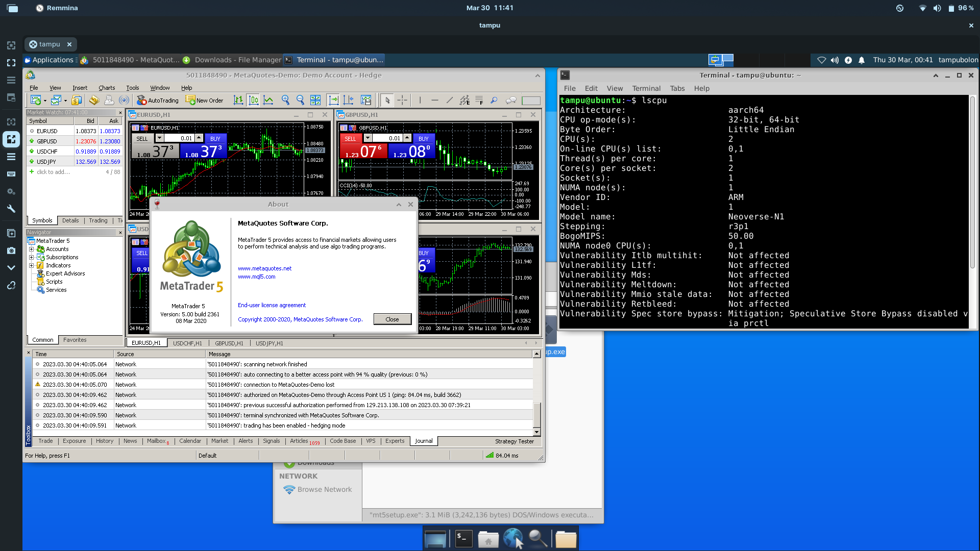Select the Horizontal Line drawing tool

click(x=435, y=101)
